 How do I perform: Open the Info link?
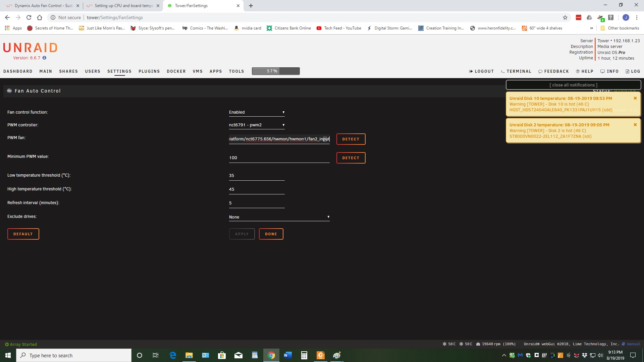[609, 71]
